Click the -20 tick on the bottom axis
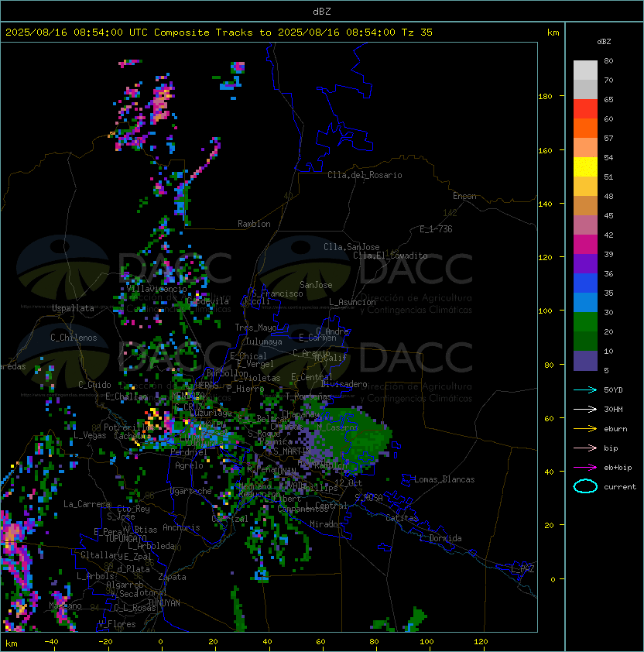Screen dimensions: 644x652 click(x=105, y=642)
